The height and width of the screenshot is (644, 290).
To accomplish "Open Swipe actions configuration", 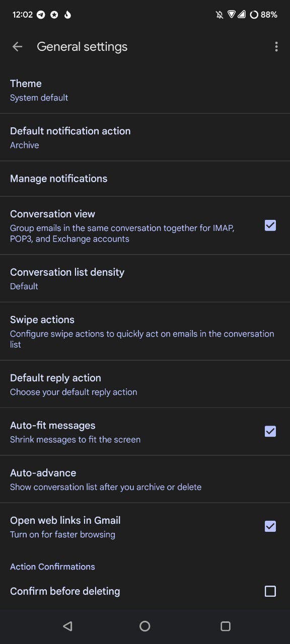I will tap(145, 331).
